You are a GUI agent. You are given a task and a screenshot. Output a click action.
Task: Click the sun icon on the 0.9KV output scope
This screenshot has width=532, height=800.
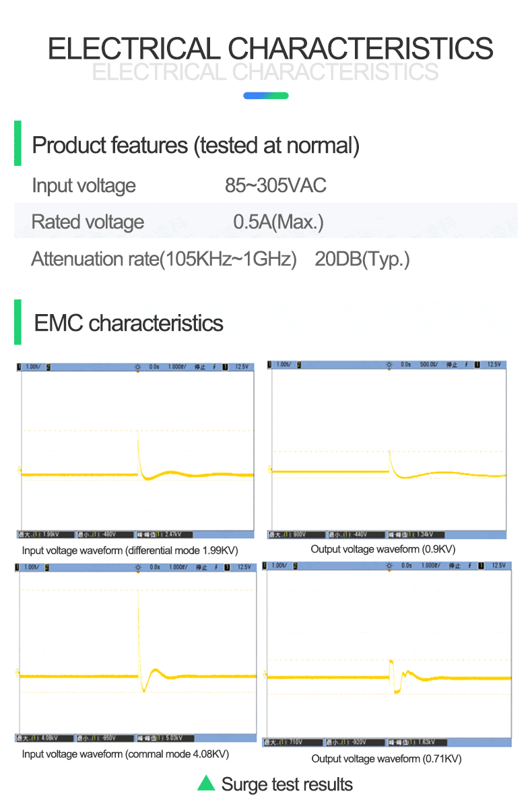pyautogui.click(x=389, y=365)
